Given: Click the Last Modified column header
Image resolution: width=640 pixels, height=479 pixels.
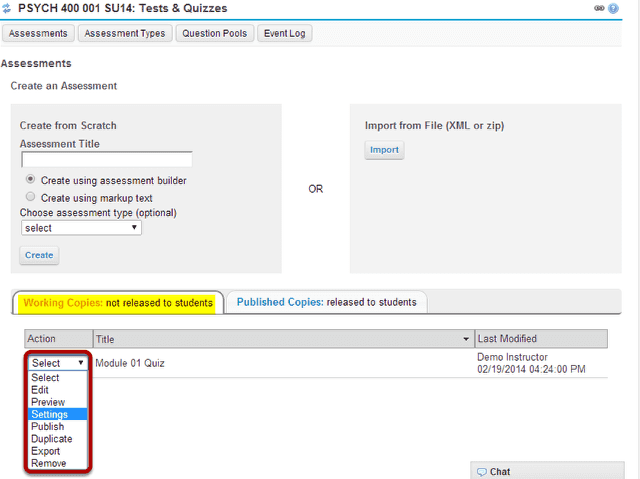Looking at the screenshot, I should pos(541,339).
